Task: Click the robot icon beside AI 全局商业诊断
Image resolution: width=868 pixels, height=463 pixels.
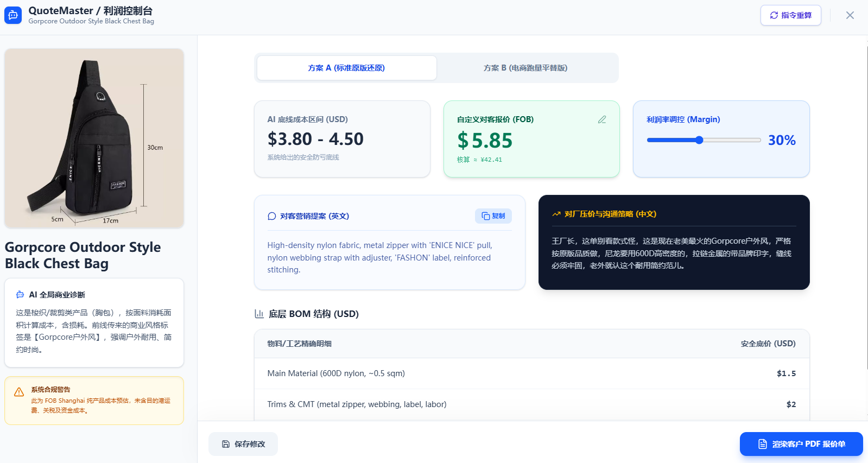Action: click(x=20, y=295)
